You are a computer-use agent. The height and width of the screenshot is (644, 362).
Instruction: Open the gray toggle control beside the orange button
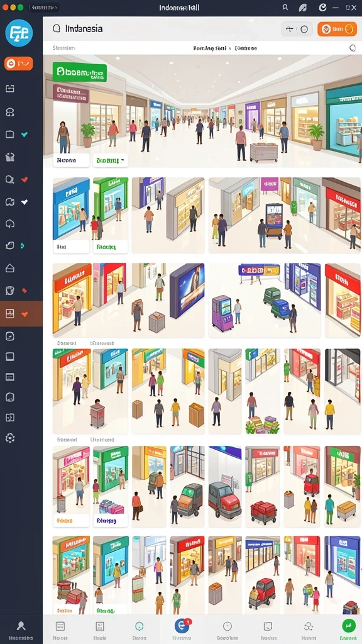[x=297, y=29]
